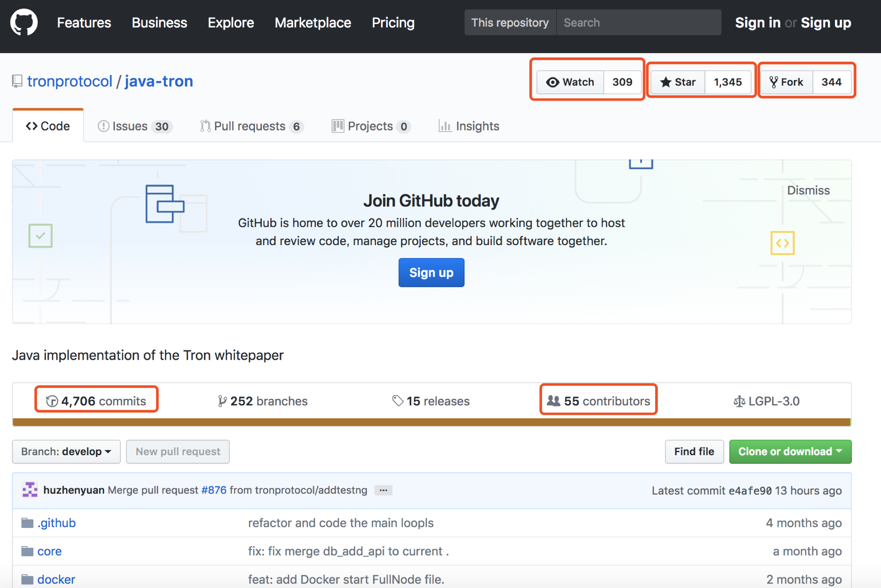This screenshot has height=588, width=881.
Task: Expand the commit message ellipsis button
Action: (x=383, y=490)
